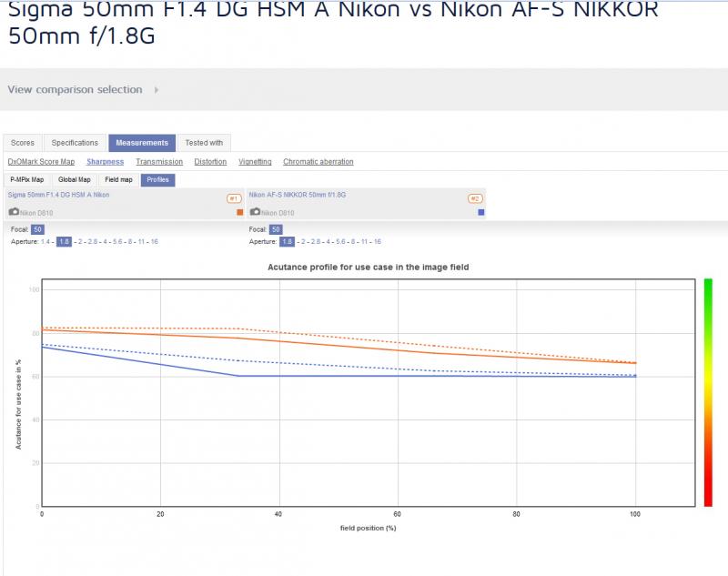The width and height of the screenshot is (728, 576).
Task: Click the orange color square for Sigma lens
Action: tap(240, 212)
